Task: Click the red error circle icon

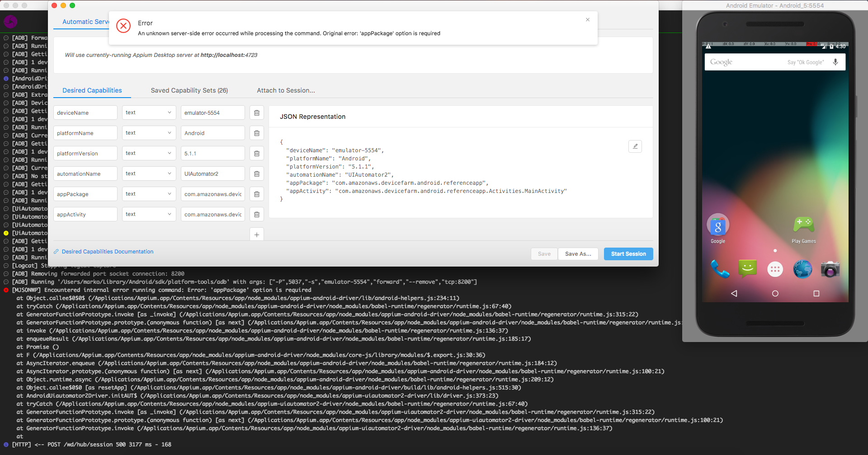Action: [x=123, y=26]
